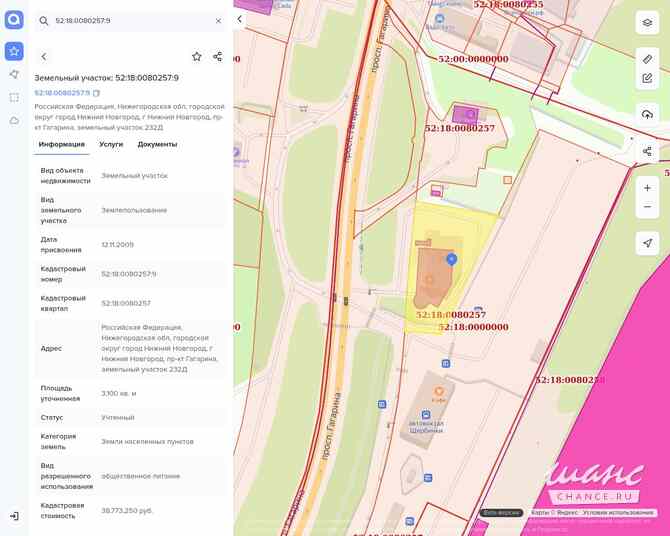This screenshot has height=536, width=670.
Task: Click the bus stop icon near Щербинки
Action: coord(426,414)
